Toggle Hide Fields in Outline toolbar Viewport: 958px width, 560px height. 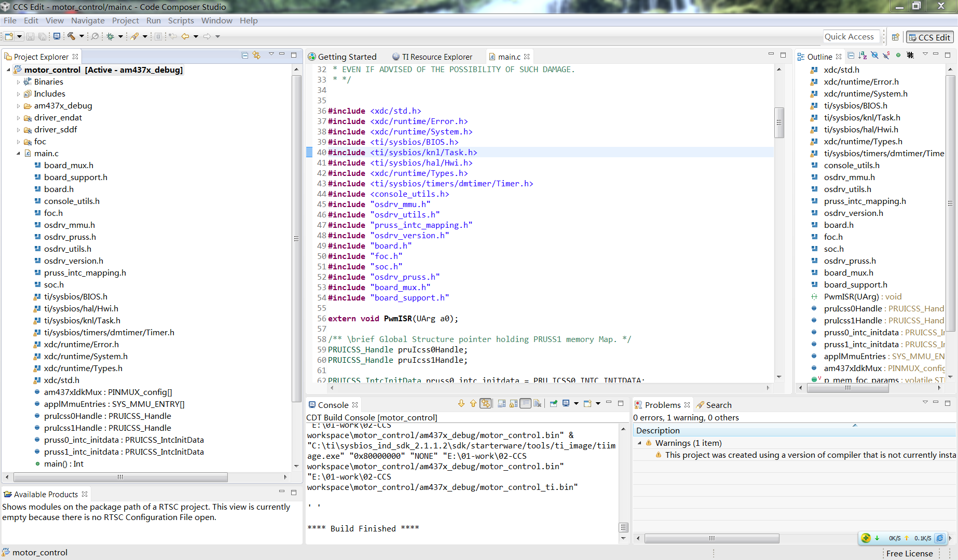874,56
